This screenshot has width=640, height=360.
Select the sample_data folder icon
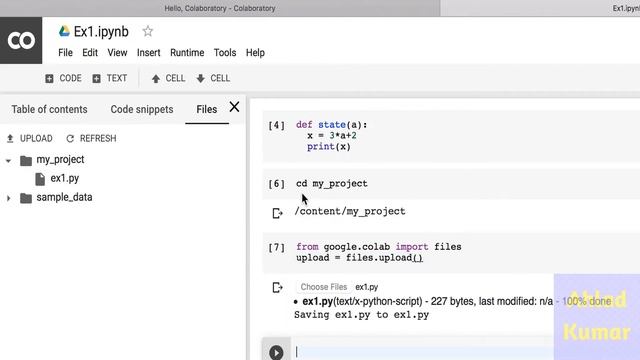tap(26, 198)
